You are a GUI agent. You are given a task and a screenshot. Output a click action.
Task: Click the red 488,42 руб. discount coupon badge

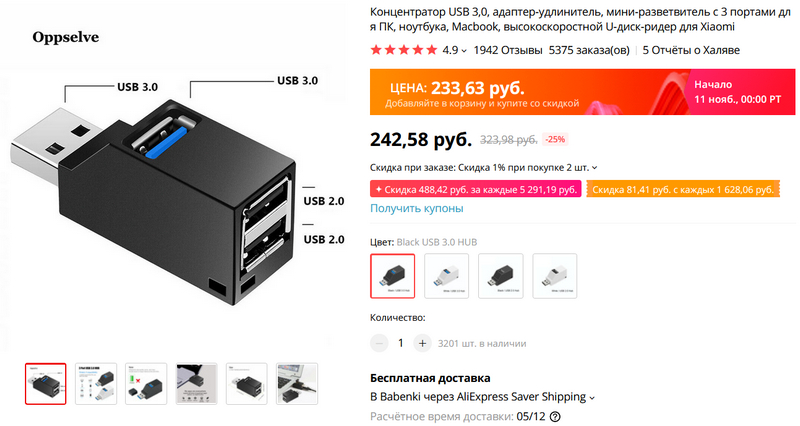pyautogui.click(x=476, y=189)
